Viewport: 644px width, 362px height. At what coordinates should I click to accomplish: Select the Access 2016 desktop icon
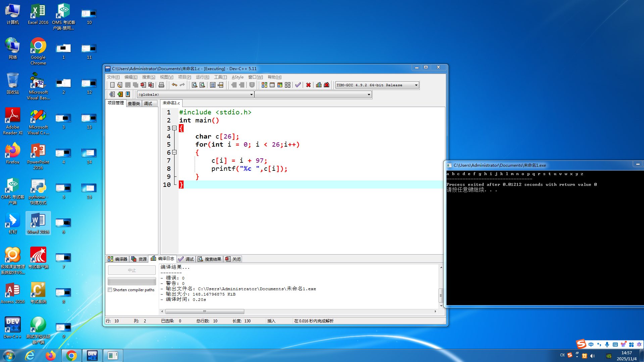pyautogui.click(x=13, y=293)
